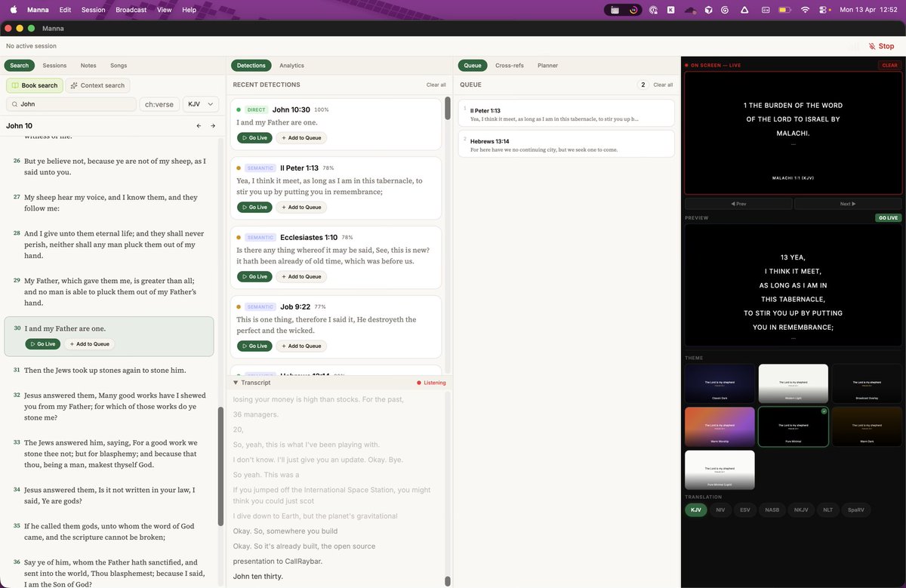906x588 pixels.
Task: Click the Apple logo menu
Action: click(13, 10)
